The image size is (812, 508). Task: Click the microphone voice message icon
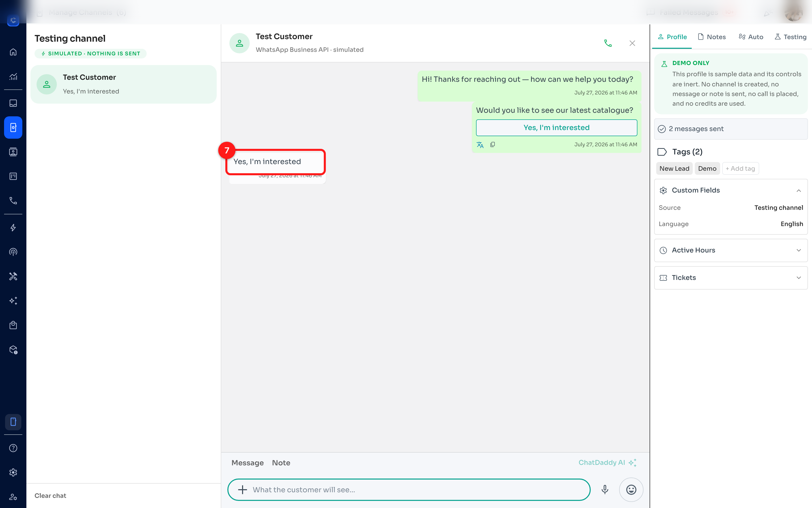click(605, 489)
